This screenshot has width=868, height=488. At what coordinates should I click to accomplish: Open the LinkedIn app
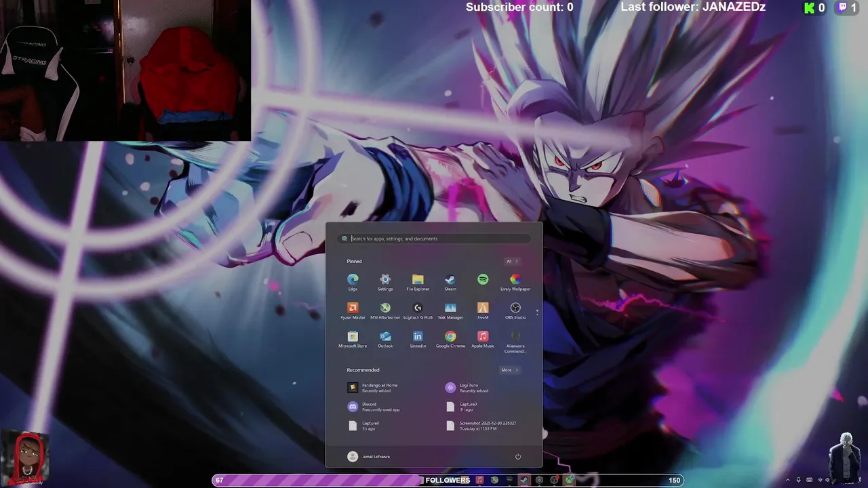coord(418,340)
